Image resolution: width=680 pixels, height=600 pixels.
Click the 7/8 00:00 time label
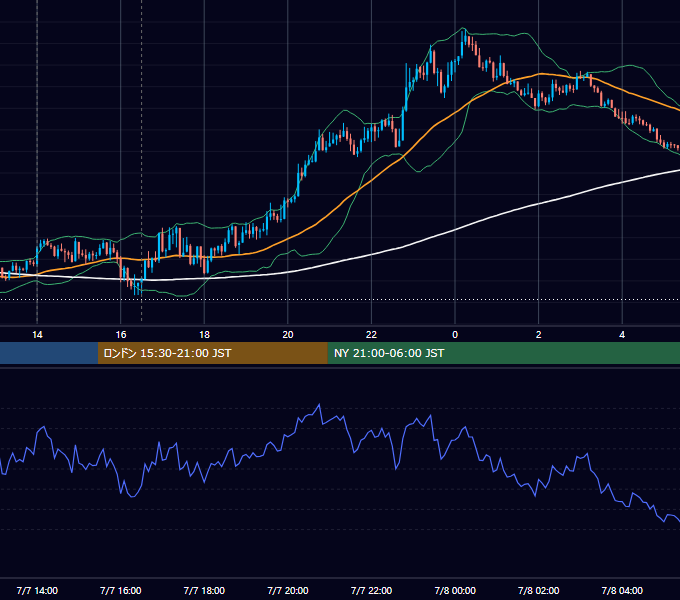455,590
